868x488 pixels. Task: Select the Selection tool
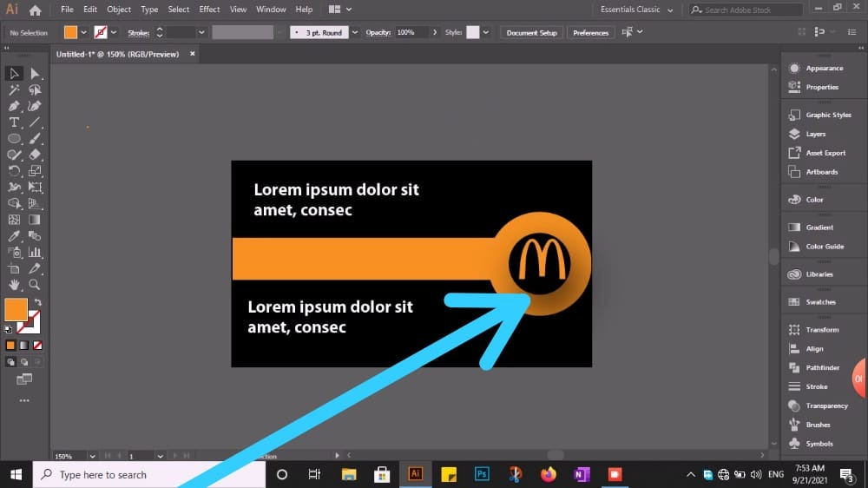[14, 73]
